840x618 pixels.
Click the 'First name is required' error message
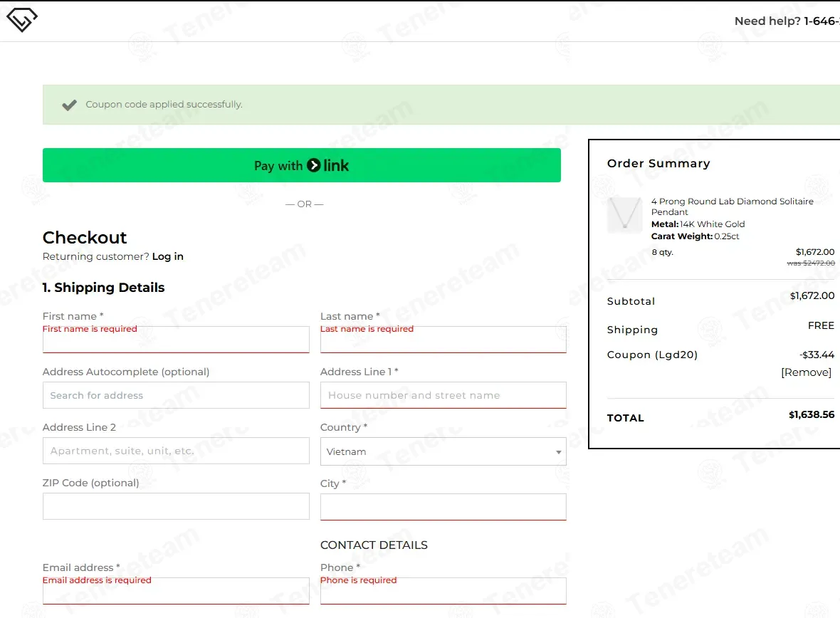click(x=90, y=328)
